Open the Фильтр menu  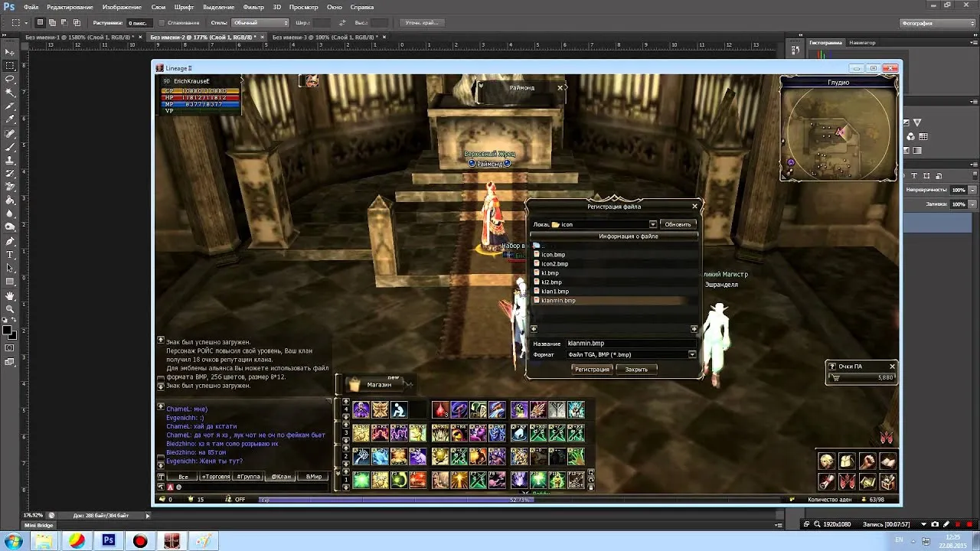[x=253, y=7]
